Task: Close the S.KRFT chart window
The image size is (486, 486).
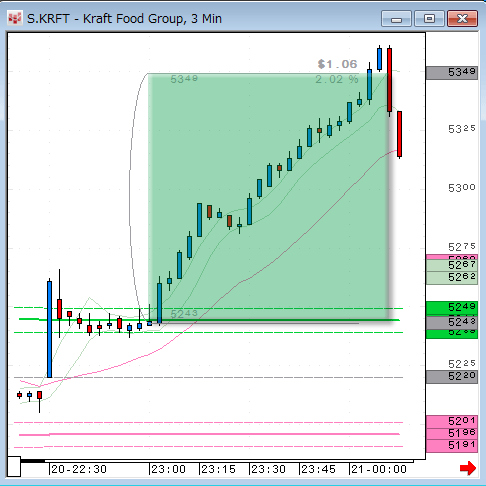Action: 462,18
